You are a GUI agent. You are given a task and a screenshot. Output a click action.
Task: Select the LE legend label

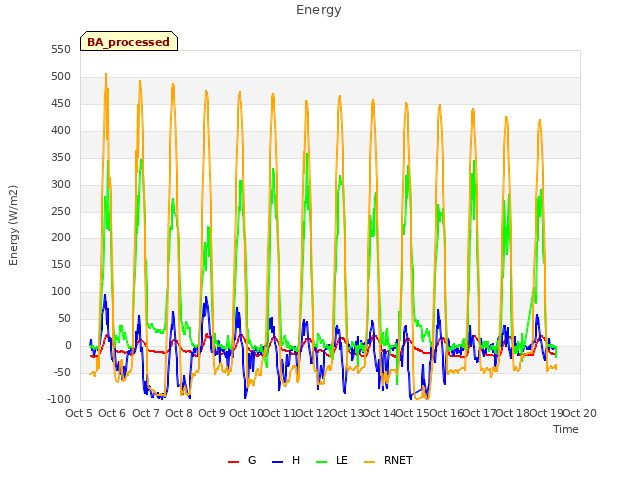342,460
